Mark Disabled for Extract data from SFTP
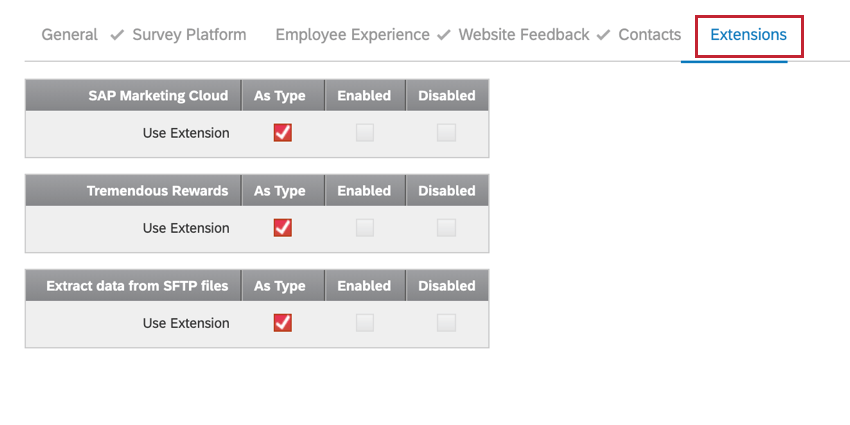Screen dimensions: 850x425 (446, 323)
